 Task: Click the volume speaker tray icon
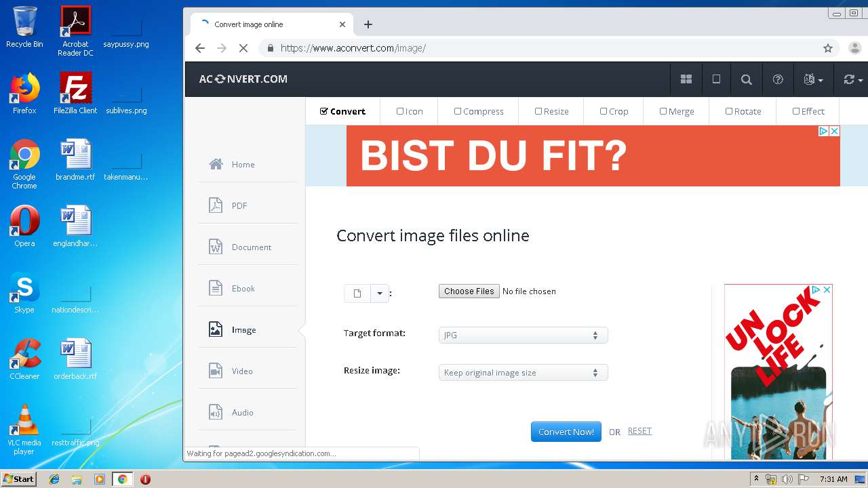[x=787, y=479]
